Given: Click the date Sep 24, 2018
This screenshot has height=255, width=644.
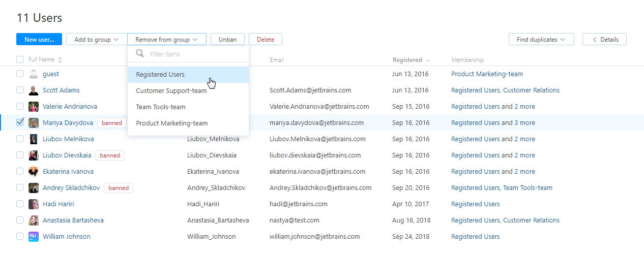Looking at the screenshot, I should [411, 237].
